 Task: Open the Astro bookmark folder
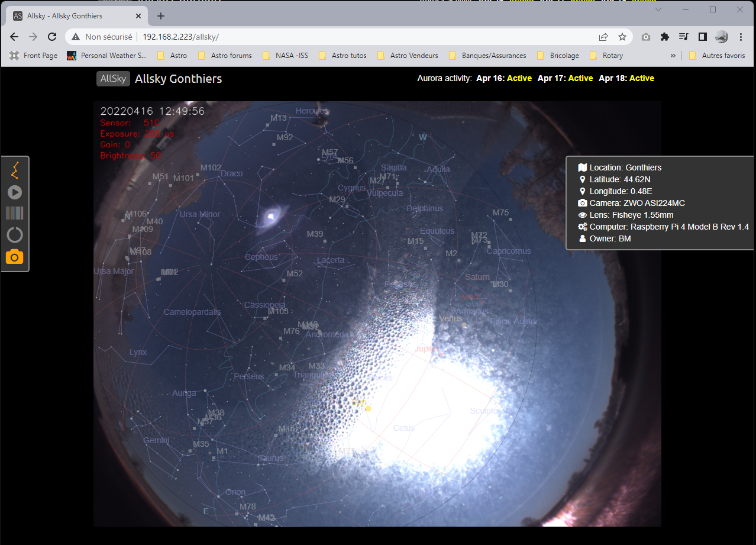[x=172, y=56]
